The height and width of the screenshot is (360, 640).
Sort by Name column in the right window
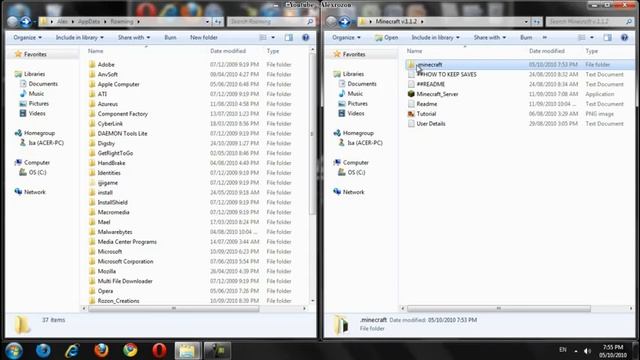(x=414, y=51)
